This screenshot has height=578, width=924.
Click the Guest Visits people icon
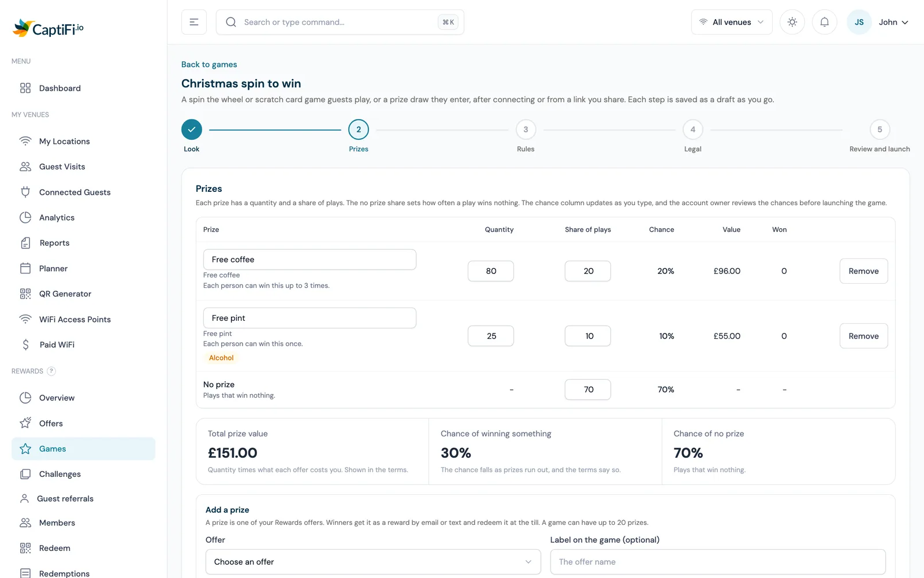click(x=25, y=166)
